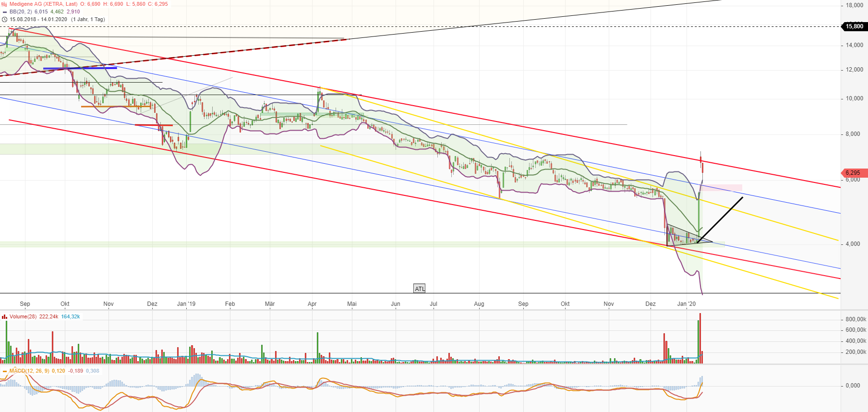Click the clock icon for the date range
The width and height of the screenshot is (868, 412).
pyautogui.click(x=4, y=19)
